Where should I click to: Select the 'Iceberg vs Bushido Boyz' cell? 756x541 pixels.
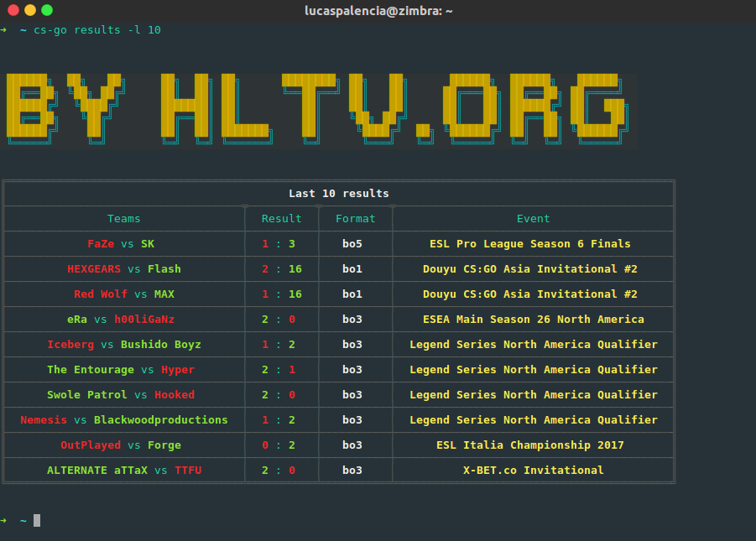click(x=124, y=344)
